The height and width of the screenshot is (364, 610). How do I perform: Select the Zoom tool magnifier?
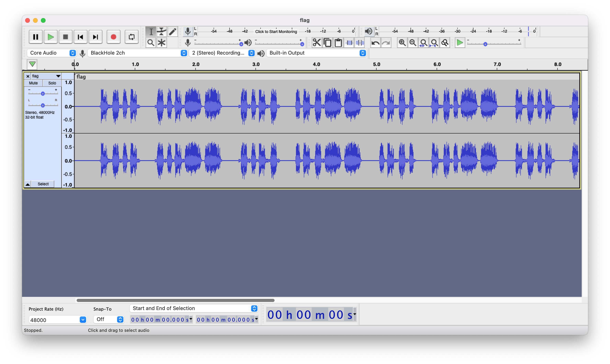[151, 43]
